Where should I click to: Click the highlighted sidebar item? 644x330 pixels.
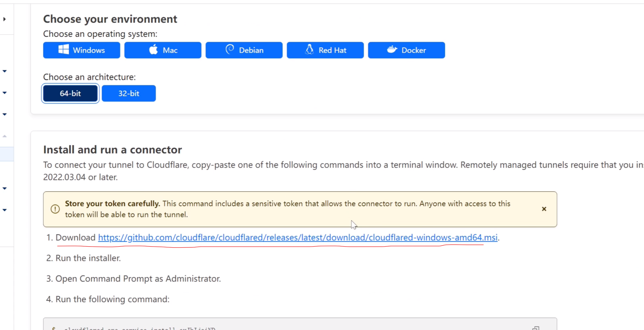(7, 154)
